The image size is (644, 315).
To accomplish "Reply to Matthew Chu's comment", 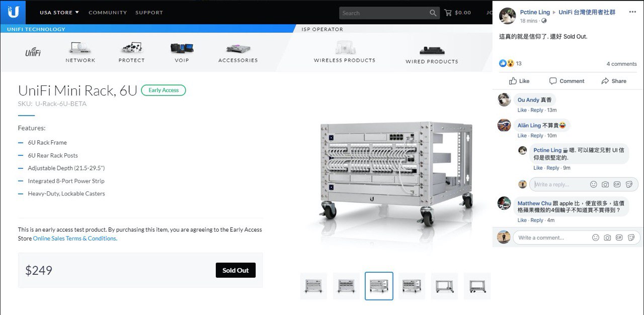I will [x=537, y=220].
